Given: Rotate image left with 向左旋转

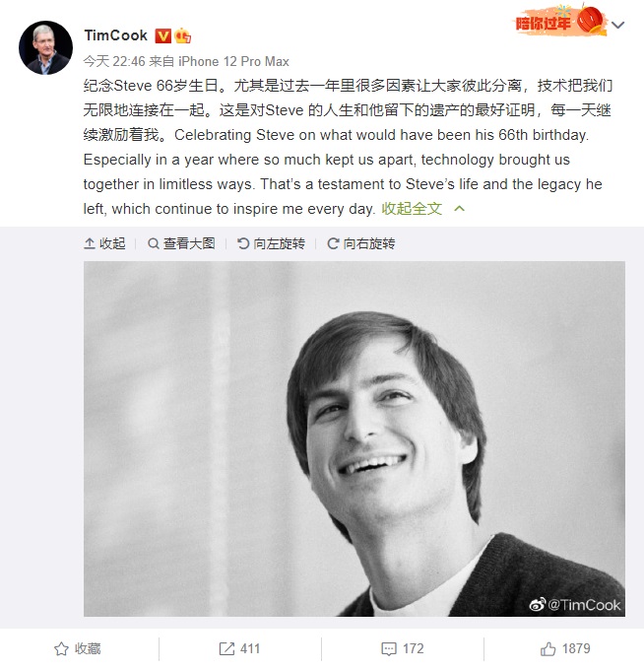Looking at the screenshot, I should coord(271,243).
